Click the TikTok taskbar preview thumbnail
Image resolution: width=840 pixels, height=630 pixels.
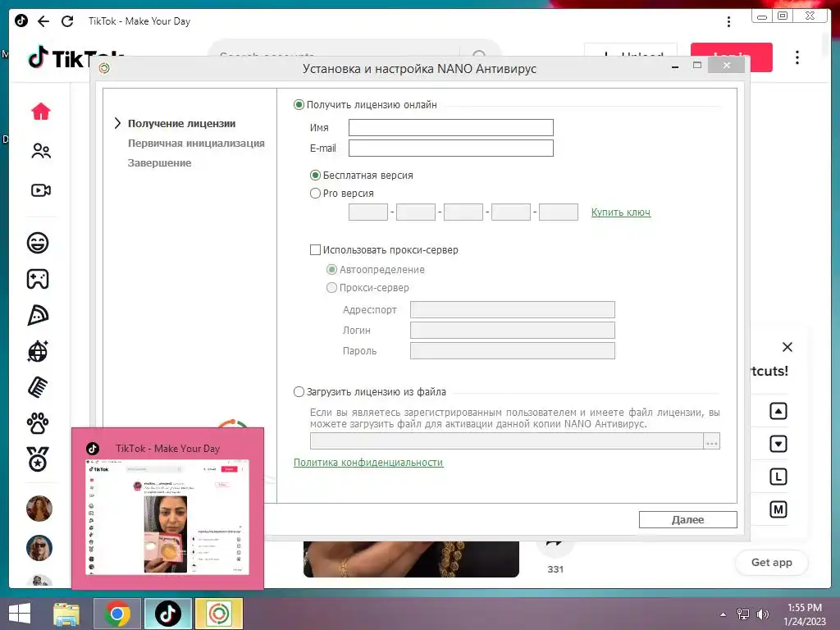167,517
